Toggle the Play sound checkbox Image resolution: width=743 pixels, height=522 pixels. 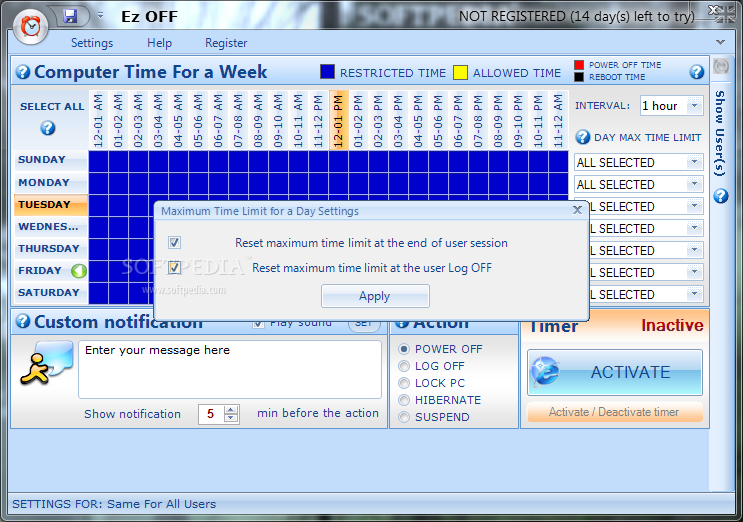(x=258, y=324)
